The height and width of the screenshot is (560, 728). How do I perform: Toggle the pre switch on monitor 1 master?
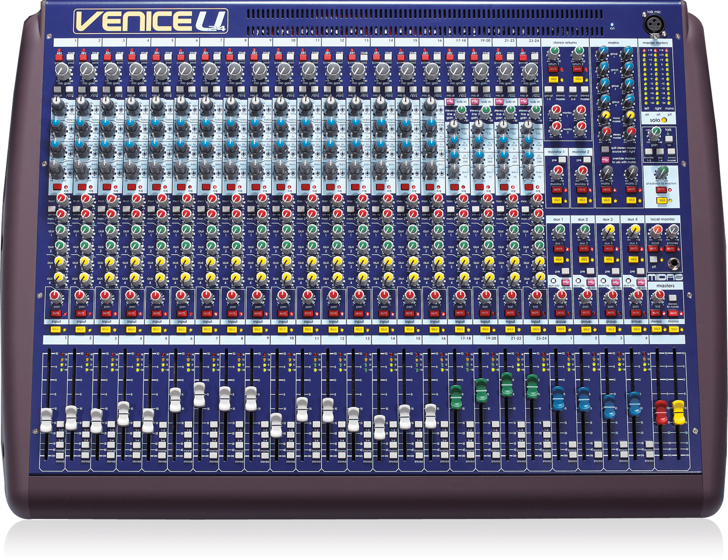click(x=562, y=160)
